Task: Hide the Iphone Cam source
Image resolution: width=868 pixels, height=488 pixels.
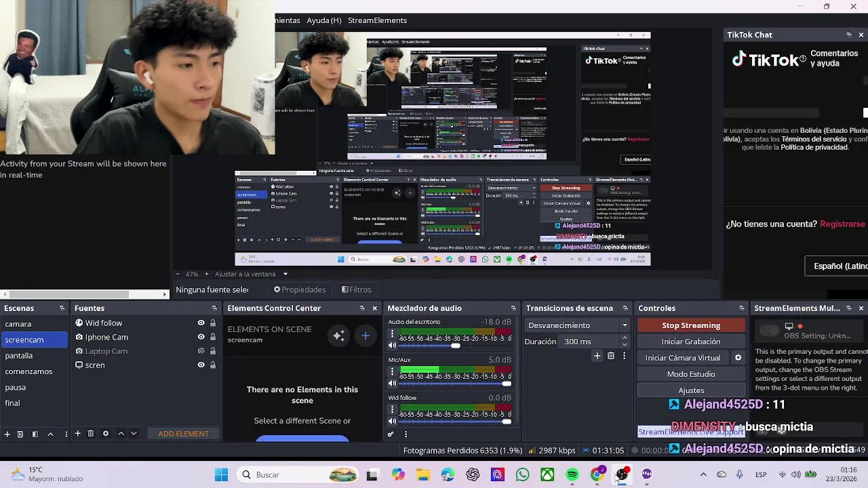Action: pyautogui.click(x=201, y=337)
